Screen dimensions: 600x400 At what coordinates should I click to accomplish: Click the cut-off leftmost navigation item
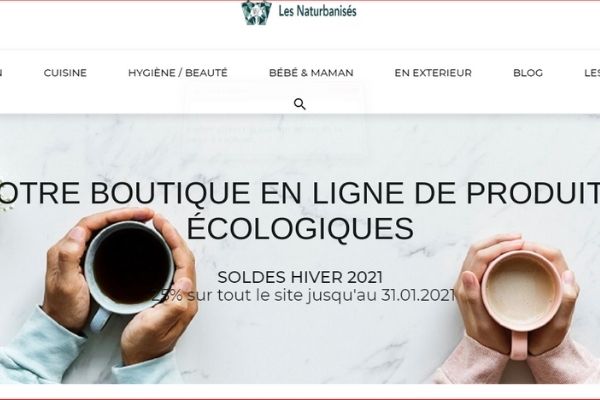[x=1, y=73]
